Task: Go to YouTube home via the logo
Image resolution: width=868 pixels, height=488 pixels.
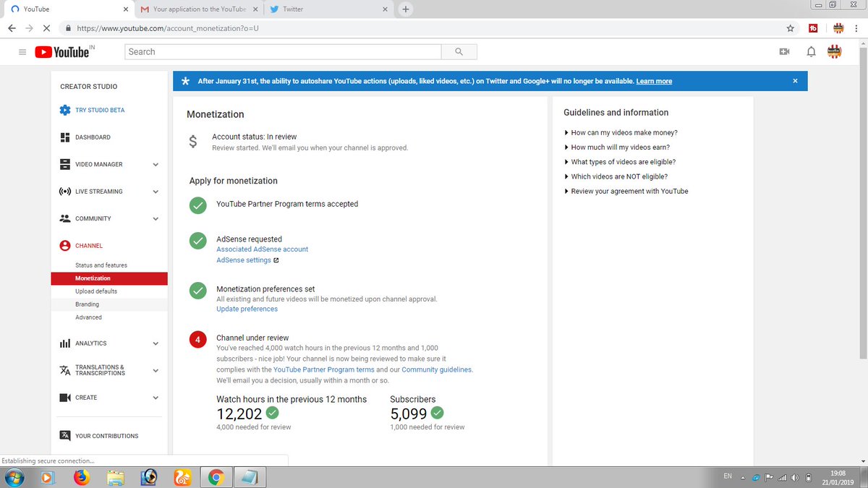Action: pos(61,52)
